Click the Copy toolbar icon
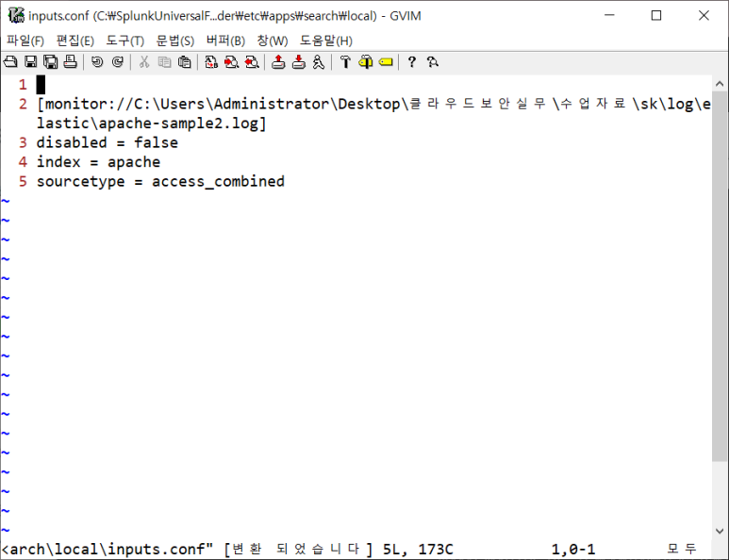Image resolution: width=729 pixels, height=560 pixels. coord(165,62)
